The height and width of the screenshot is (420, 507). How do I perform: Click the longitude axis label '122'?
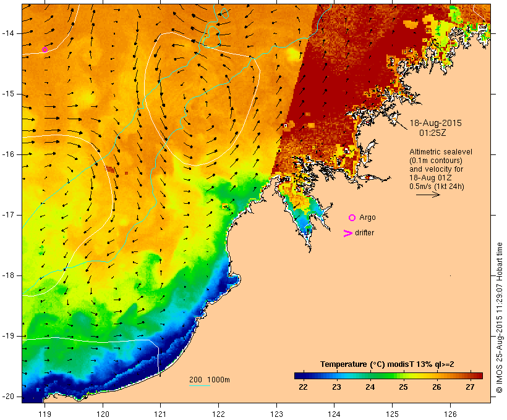219,414
